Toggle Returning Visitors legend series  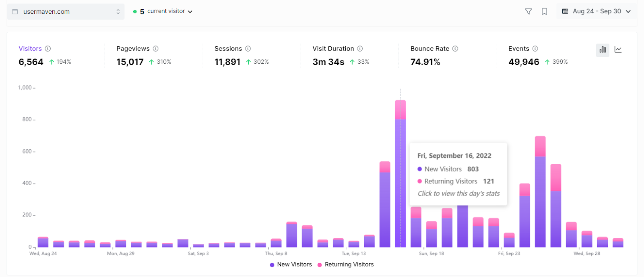tap(346, 265)
